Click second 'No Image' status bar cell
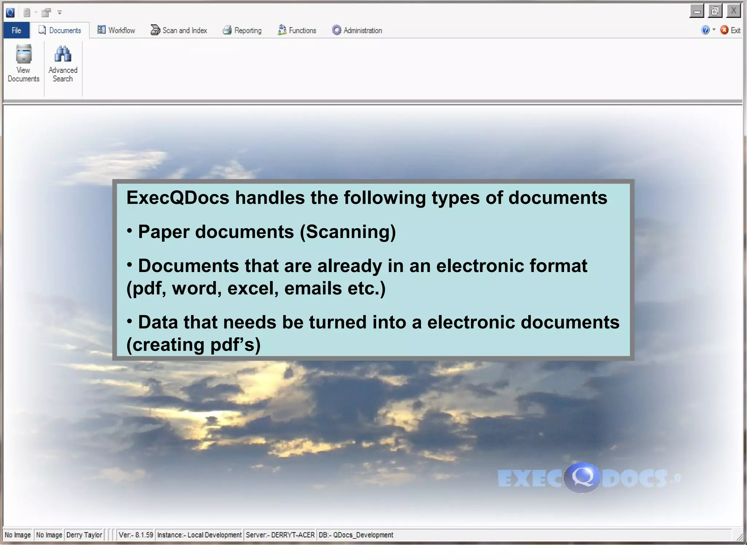Image resolution: width=747 pixels, height=560 pixels. [x=49, y=535]
